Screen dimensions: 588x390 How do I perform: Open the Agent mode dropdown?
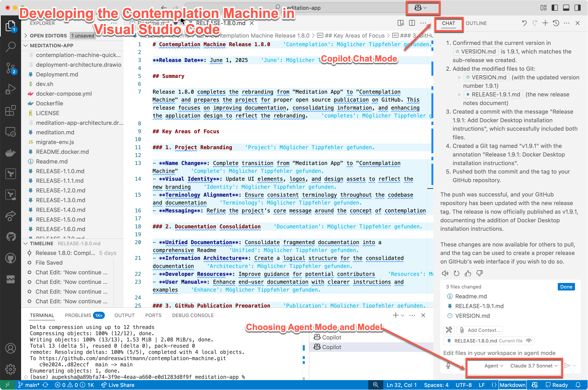pyautogui.click(x=494, y=365)
